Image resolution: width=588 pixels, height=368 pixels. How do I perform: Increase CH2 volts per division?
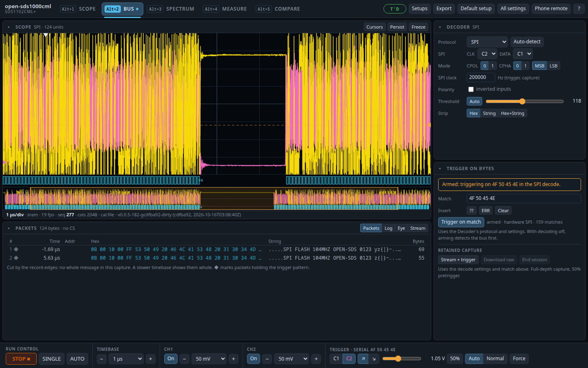pos(316,359)
